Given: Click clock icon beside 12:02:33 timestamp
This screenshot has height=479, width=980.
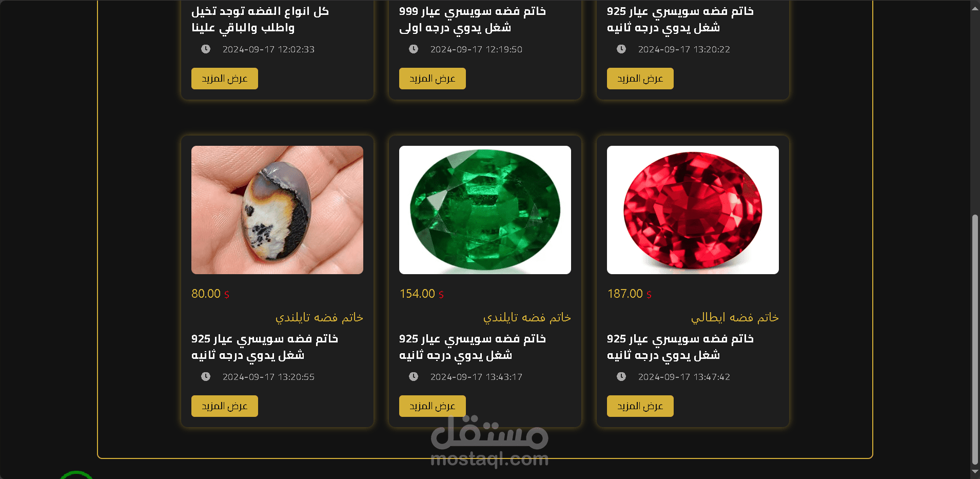Looking at the screenshot, I should click(x=206, y=49).
